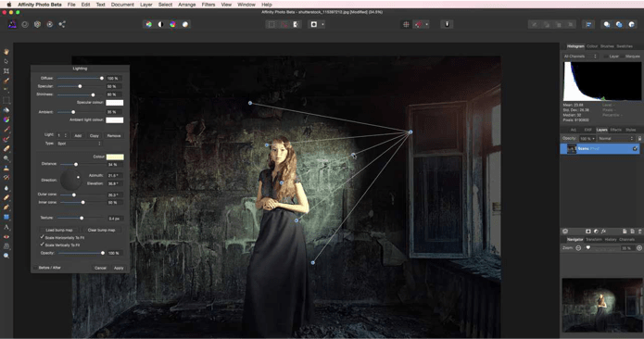Open the light Type dropdown showing Spot
Image resolution: width=644 pixels, height=339 pixels.
tap(79, 144)
